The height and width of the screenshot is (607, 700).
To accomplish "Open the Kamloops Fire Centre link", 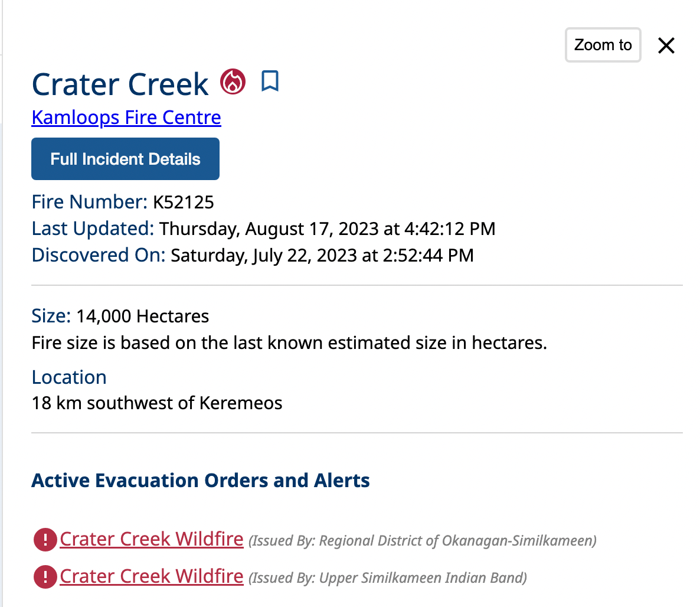I will (x=126, y=118).
